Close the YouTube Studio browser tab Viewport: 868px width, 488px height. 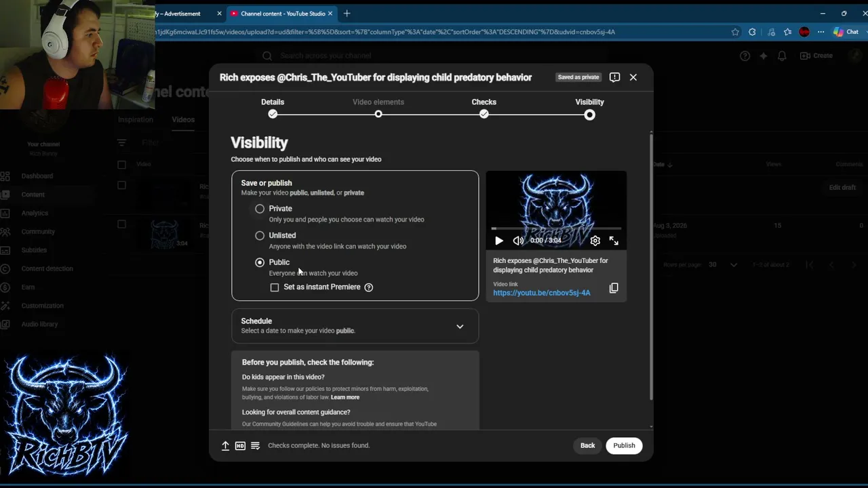point(330,14)
